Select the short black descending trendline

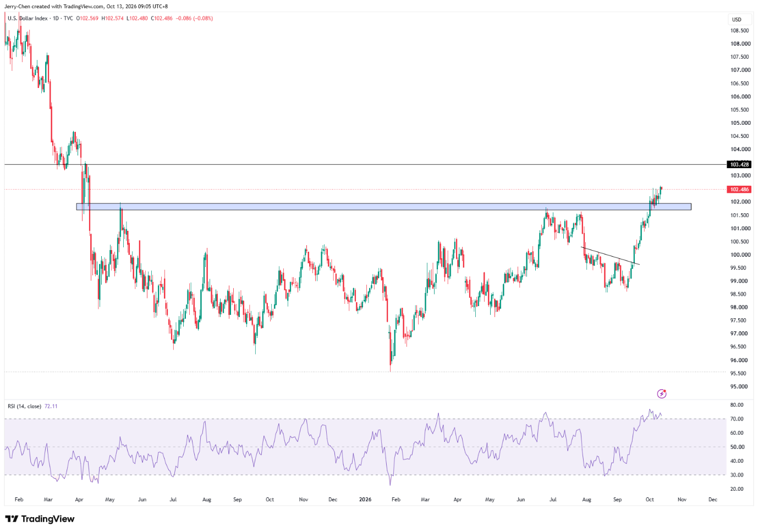coord(611,256)
